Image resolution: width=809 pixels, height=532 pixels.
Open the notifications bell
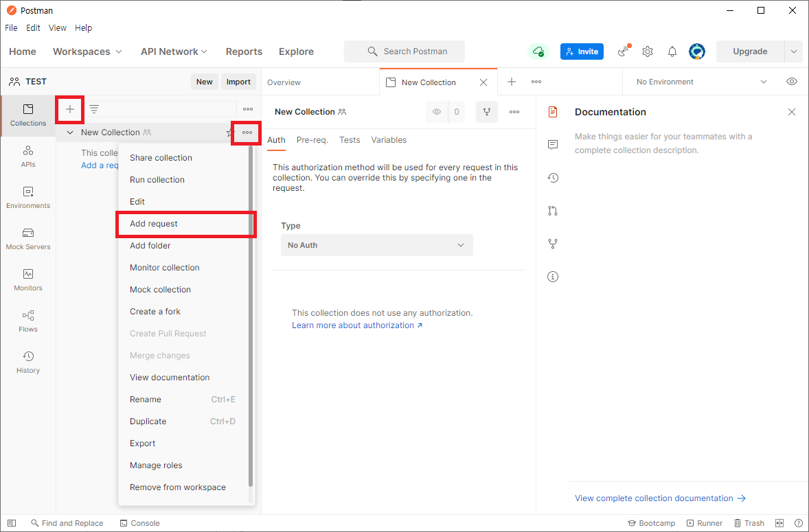coord(672,51)
